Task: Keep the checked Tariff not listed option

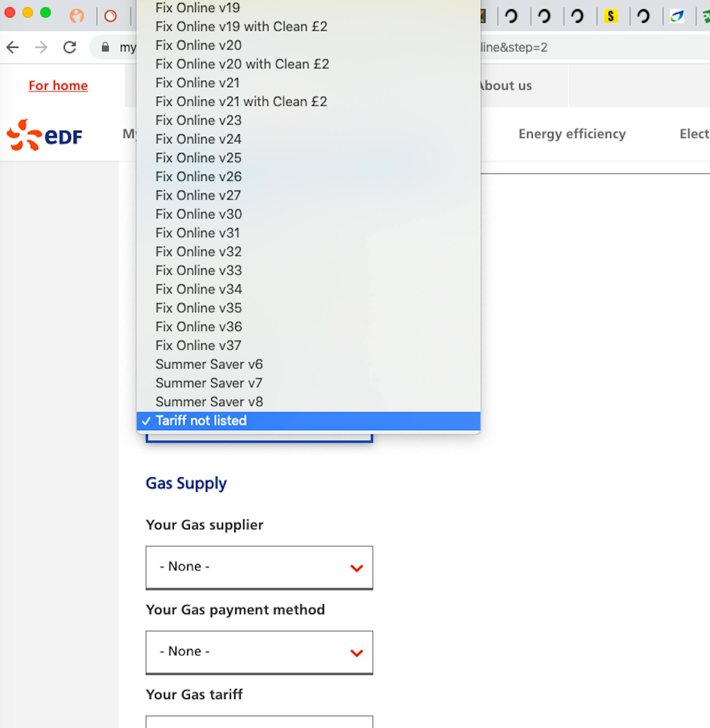Action: [x=308, y=421]
